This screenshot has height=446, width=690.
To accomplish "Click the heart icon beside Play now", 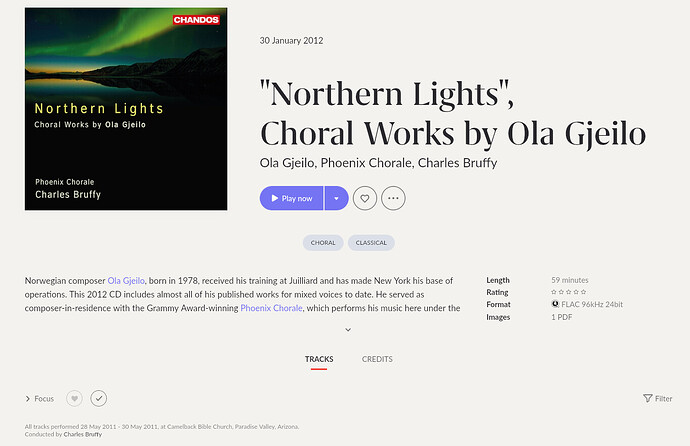I will pos(365,198).
